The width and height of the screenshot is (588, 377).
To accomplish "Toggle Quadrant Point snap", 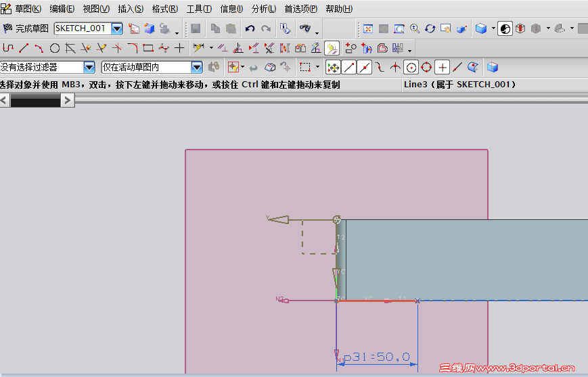I will pos(426,68).
